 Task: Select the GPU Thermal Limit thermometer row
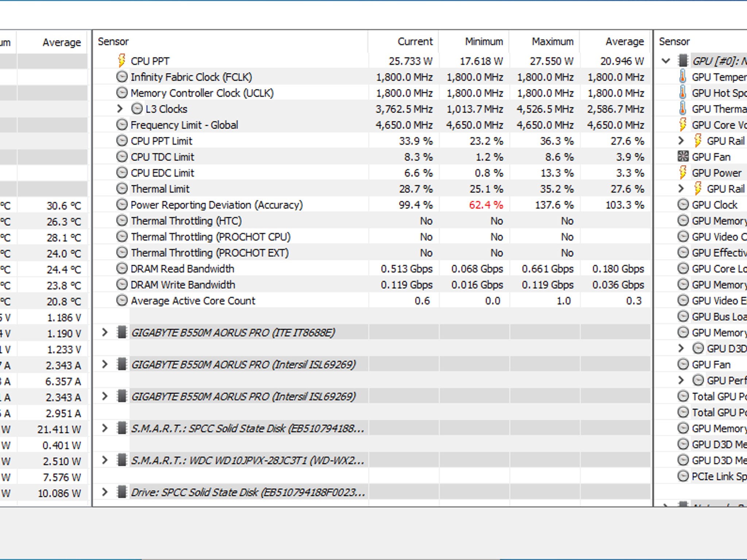[712, 109]
